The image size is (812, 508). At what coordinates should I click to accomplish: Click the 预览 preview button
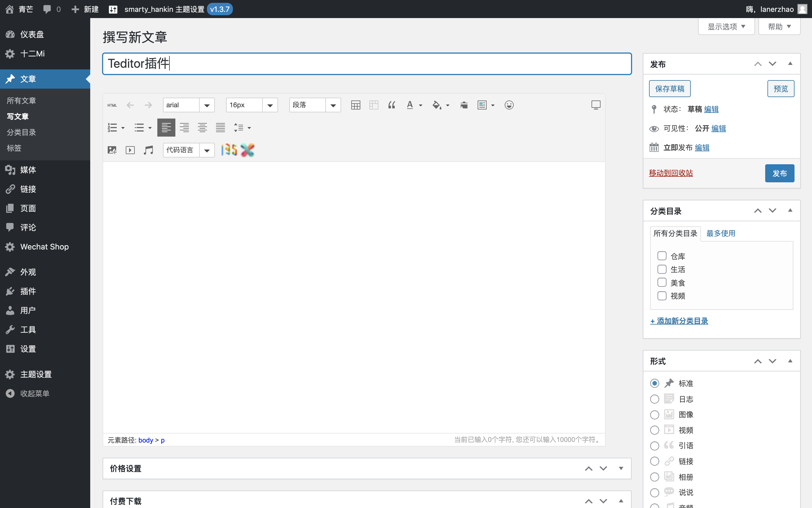780,89
